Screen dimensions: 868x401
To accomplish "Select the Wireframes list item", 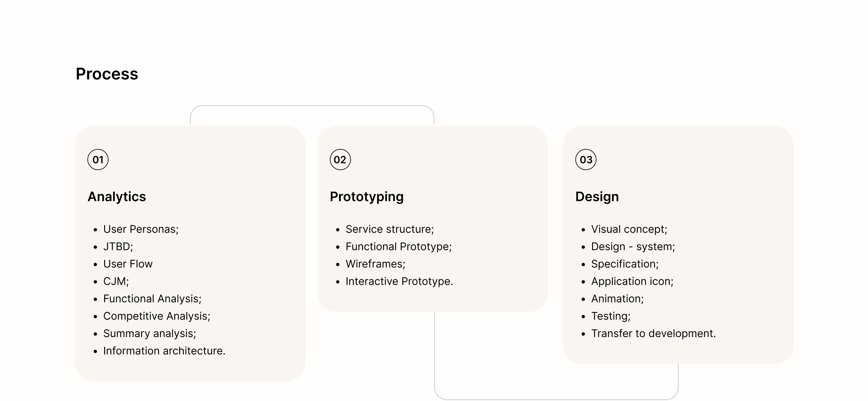I will pyautogui.click(x=375, y=264).
